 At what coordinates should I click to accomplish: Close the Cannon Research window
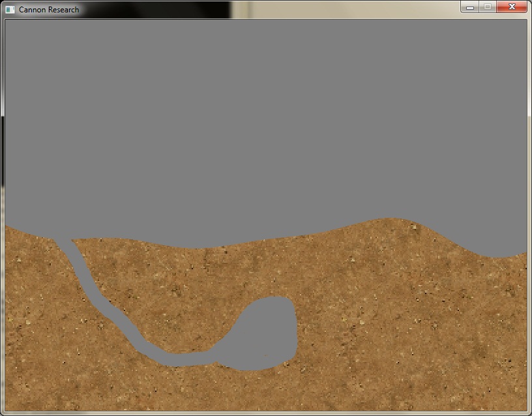click(x=512, y=7)
